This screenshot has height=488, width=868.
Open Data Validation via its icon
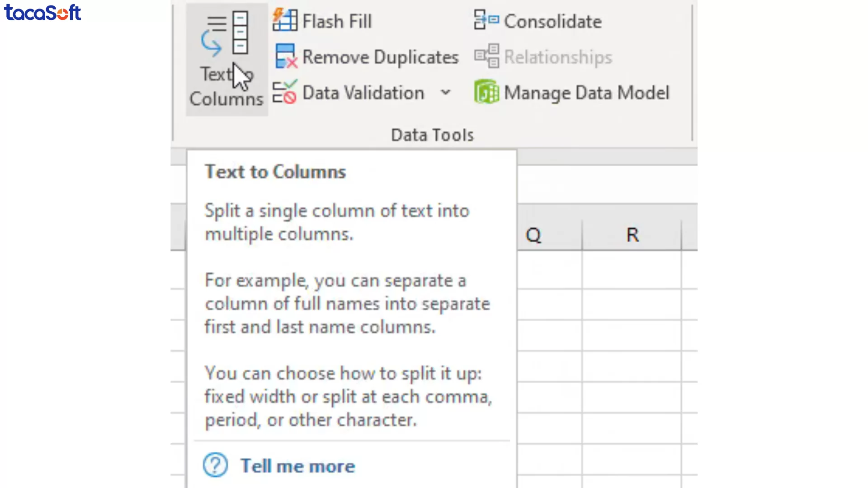point(285,93)
